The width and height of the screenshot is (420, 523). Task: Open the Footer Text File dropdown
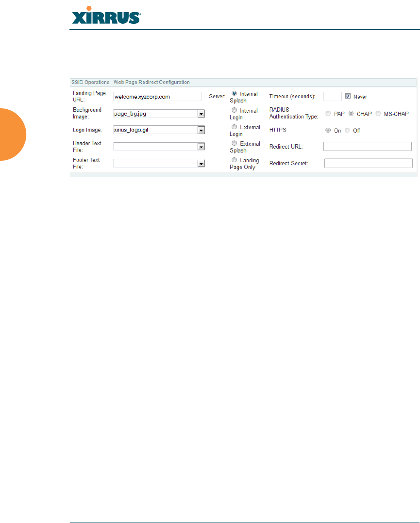[201, 164]
